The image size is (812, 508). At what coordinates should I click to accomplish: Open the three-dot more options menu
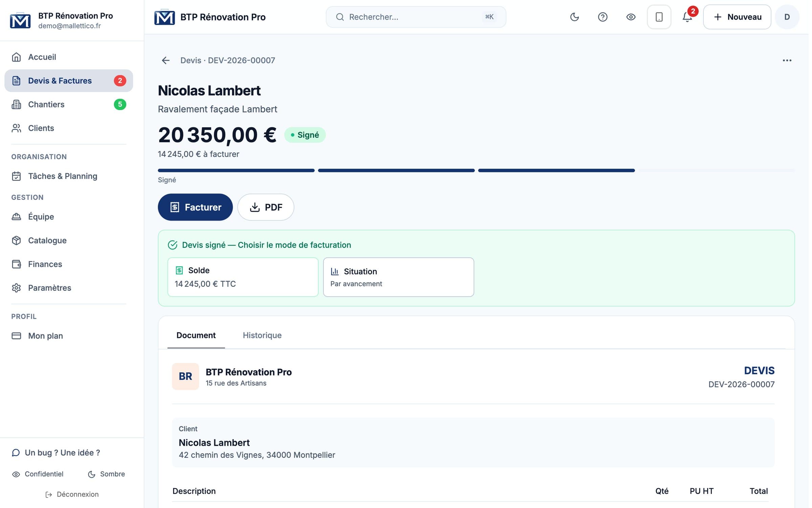tap(787, 60)
